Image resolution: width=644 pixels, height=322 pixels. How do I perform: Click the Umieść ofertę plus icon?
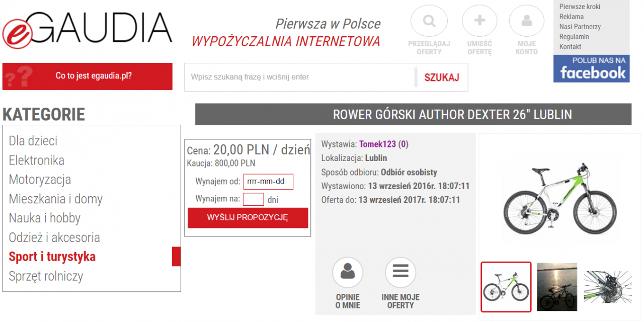point(479,21)
